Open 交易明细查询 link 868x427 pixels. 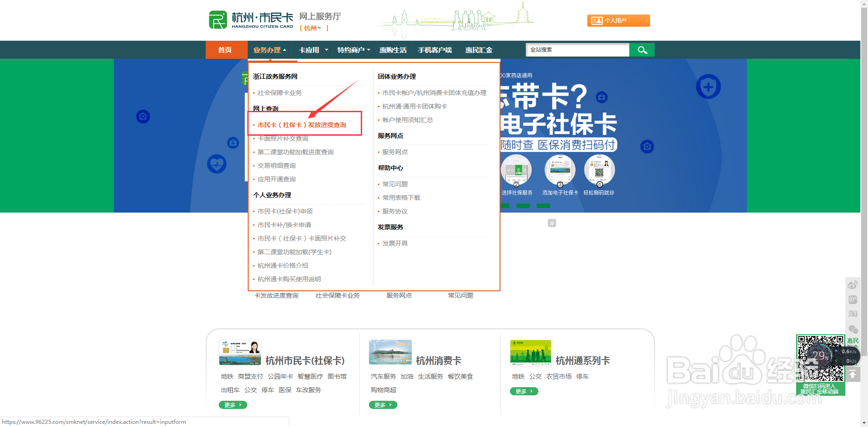tap(277, 166)
